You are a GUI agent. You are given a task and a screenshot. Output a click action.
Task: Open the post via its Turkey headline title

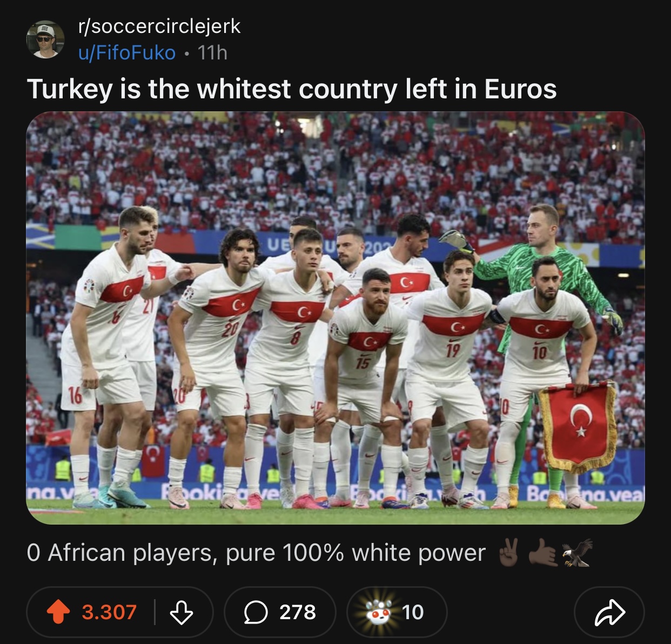(x=292, y=89)
